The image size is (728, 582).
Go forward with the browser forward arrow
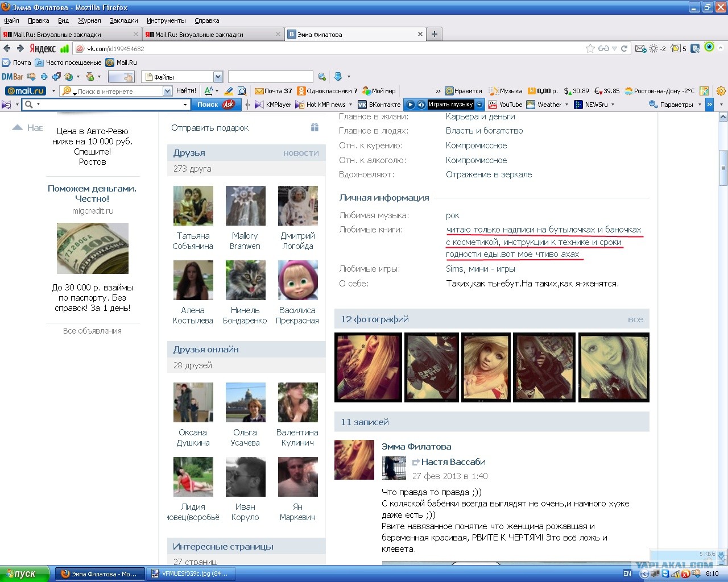pyautogui.click(x=20, y=48)
